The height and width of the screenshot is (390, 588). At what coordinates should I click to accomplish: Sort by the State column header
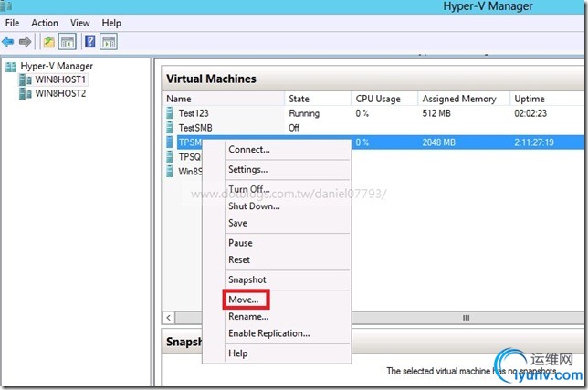pyautogui.click(x=318, y=99)
